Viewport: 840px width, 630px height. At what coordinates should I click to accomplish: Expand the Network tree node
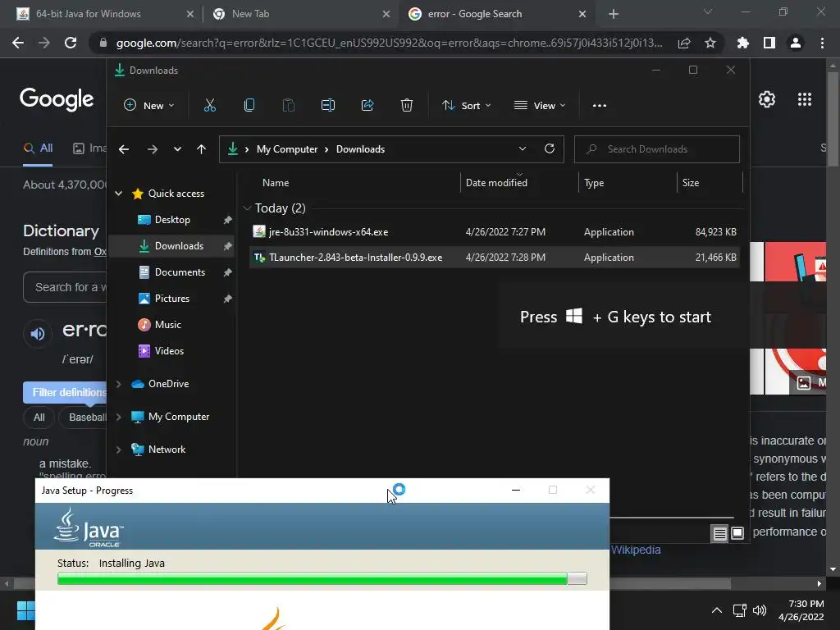[x=119, y=450]
